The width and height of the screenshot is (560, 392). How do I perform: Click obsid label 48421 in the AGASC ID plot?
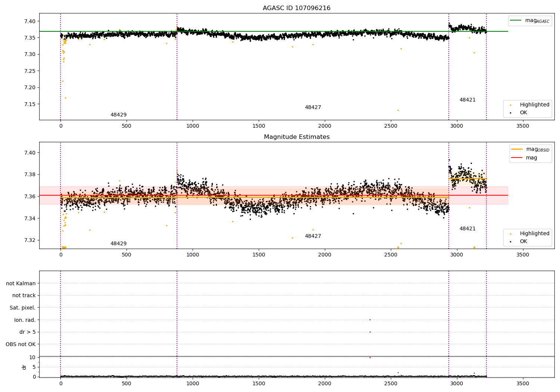[467, 100]
